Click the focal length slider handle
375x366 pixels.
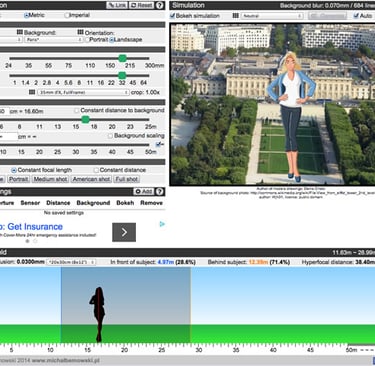tap(122, 58)
